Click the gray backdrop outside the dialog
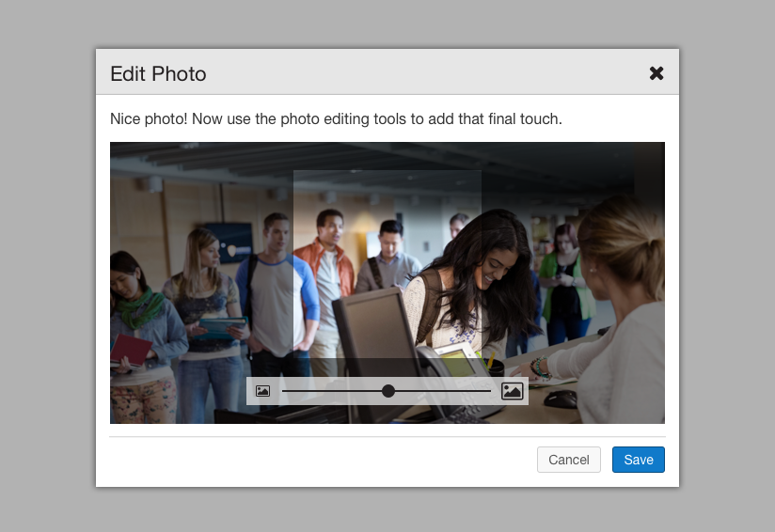Image resolution: width=775 pixels, height=532 pixels. click(x=47, y=282)
